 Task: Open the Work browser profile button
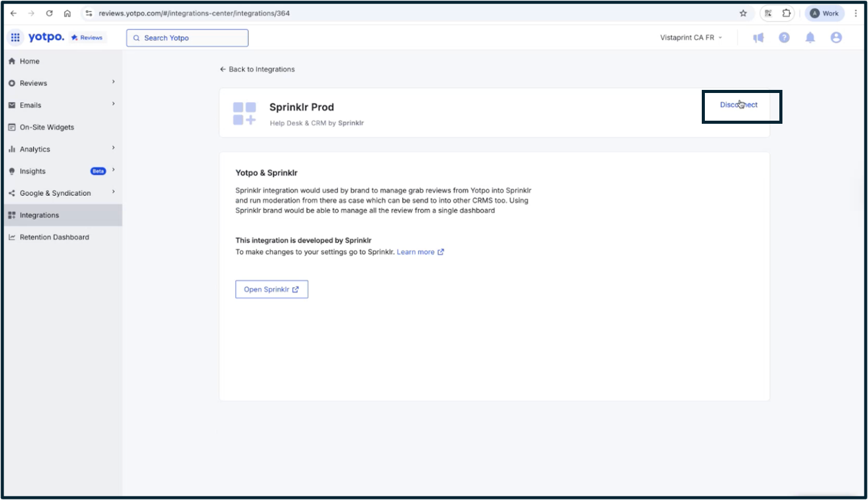[x=824, y=13]
